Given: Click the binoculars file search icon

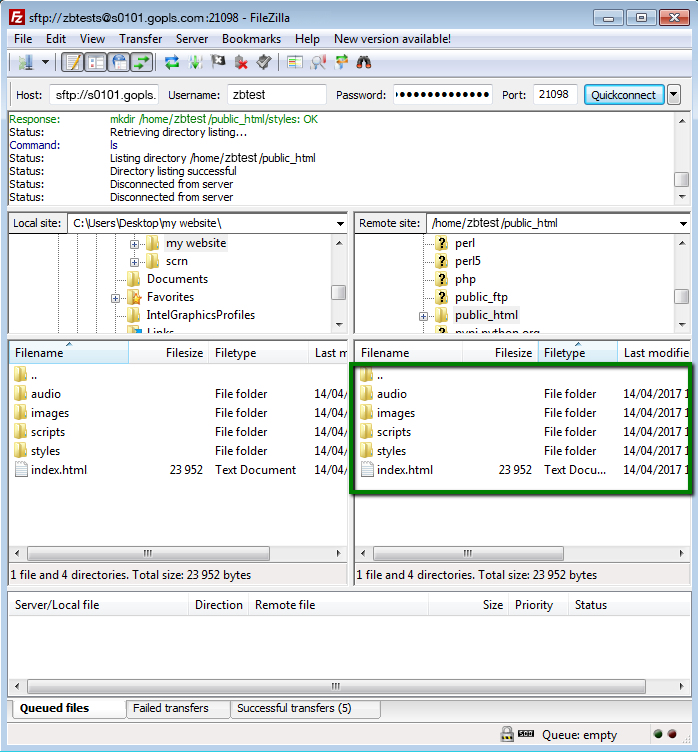Looking at the screenshot, I should pos(364,62).
